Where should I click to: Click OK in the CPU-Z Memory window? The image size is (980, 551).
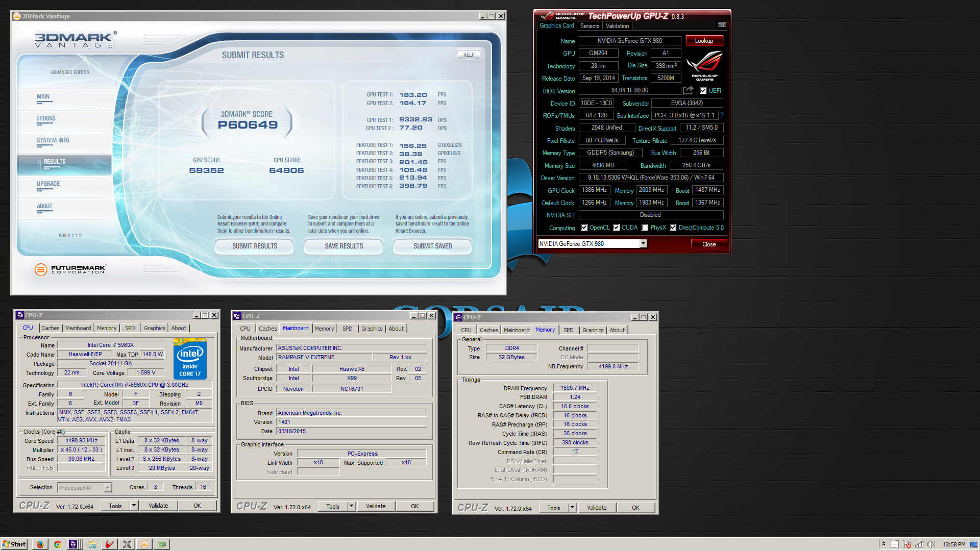(635, 508)
